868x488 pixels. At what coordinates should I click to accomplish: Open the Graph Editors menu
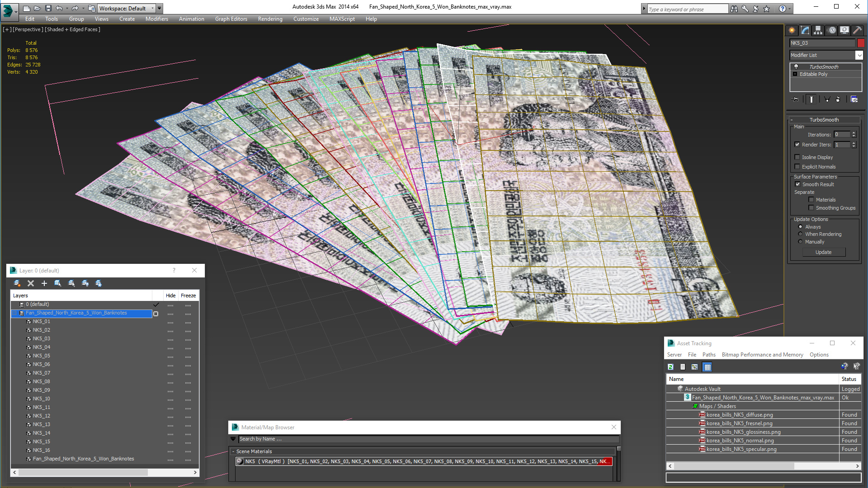tap(231, 19)
